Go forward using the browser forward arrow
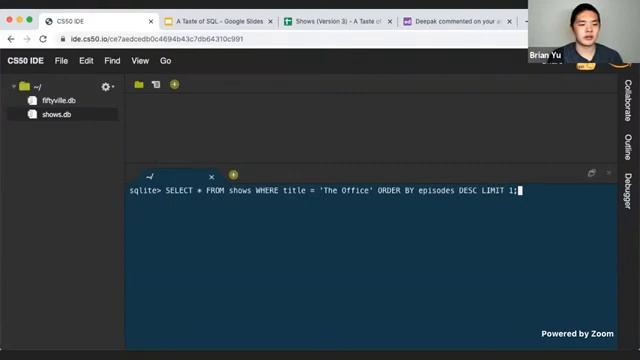 (27, 39)
